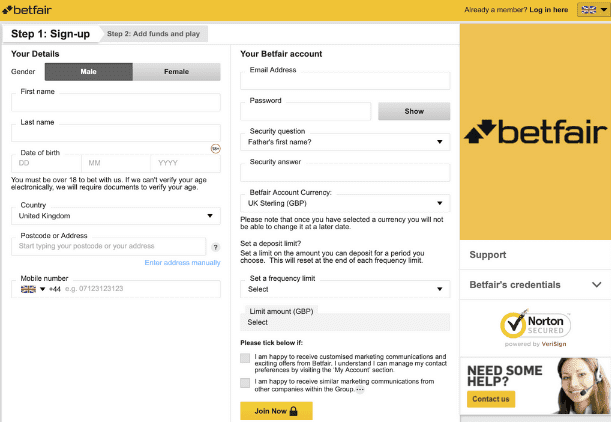Click the VeriSign text under Norton badge
The width and height of the screenshot is (611, 422).
[x=554, y=344]
